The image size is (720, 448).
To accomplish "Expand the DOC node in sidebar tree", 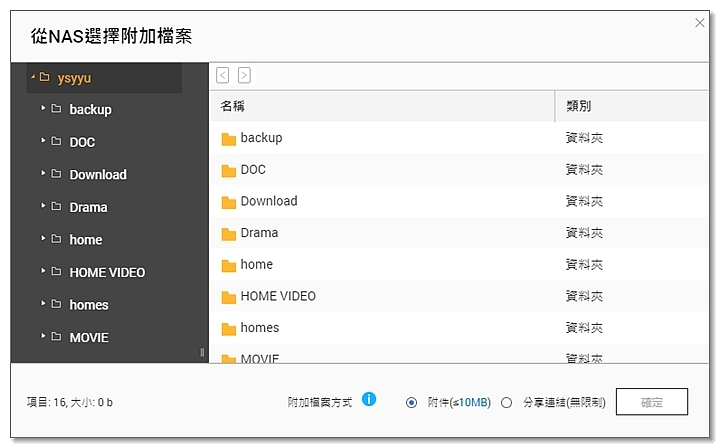I will (43, 140).
